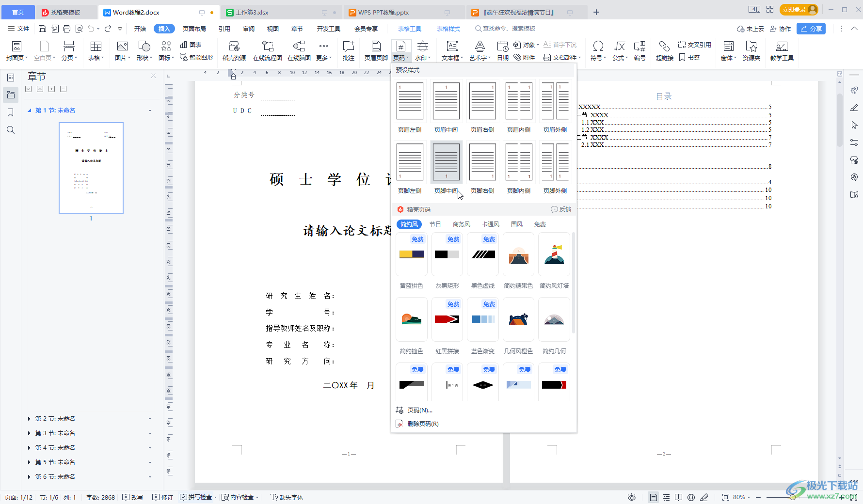863x504 pixels.
Task: Expand section 第 5 节: 未命名
Action: pos(29,462)
